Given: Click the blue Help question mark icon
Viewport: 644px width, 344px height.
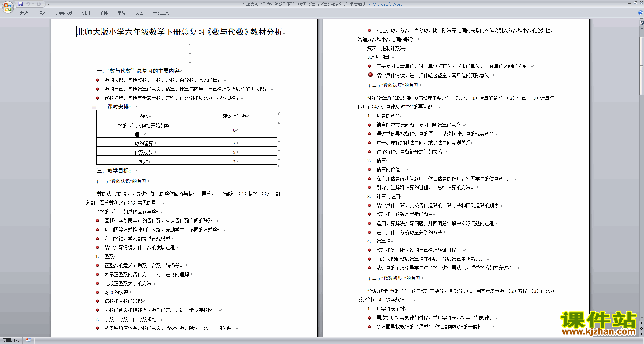Looking at the screenshot, I should [x=641, y=13].
